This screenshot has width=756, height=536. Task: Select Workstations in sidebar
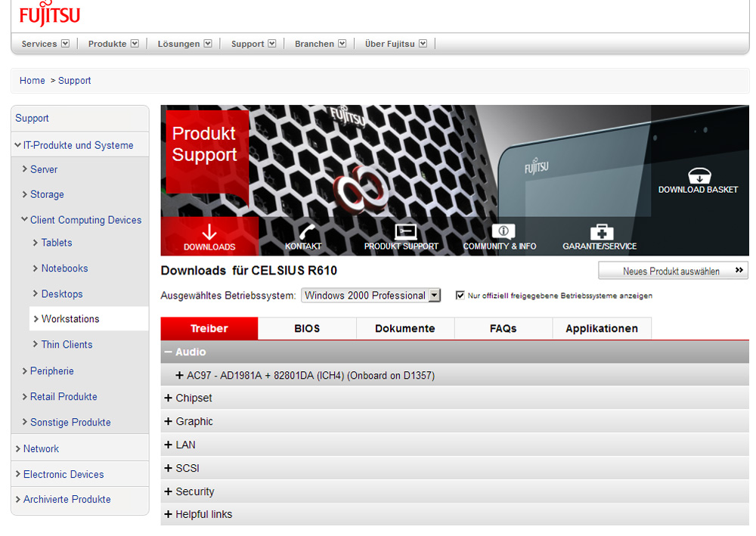pyautogui.click(x=70, y=318)
